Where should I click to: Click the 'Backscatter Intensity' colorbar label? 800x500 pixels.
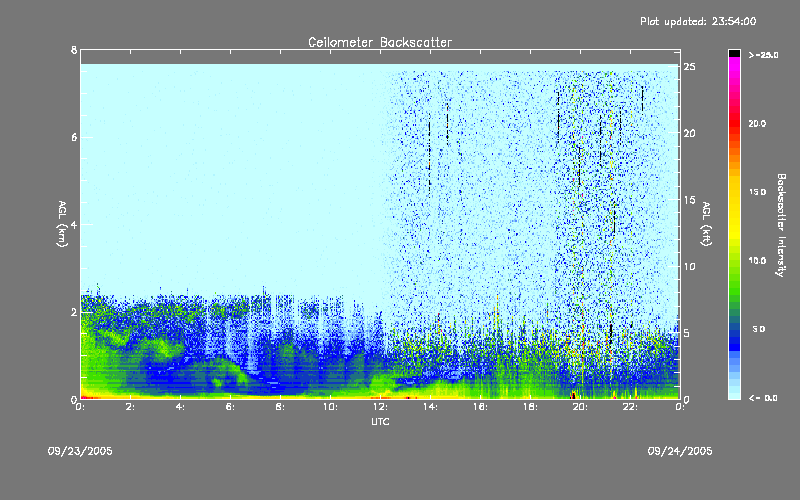(781, 225)
